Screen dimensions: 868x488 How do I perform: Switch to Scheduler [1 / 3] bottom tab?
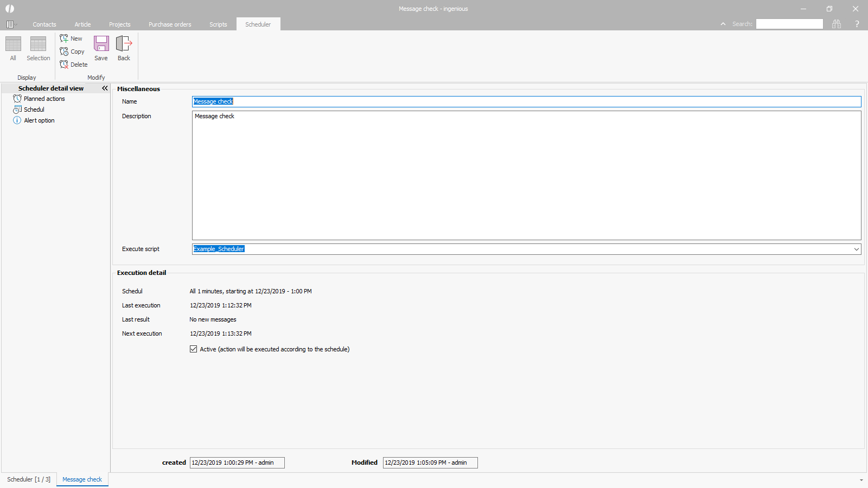point(29,479)
